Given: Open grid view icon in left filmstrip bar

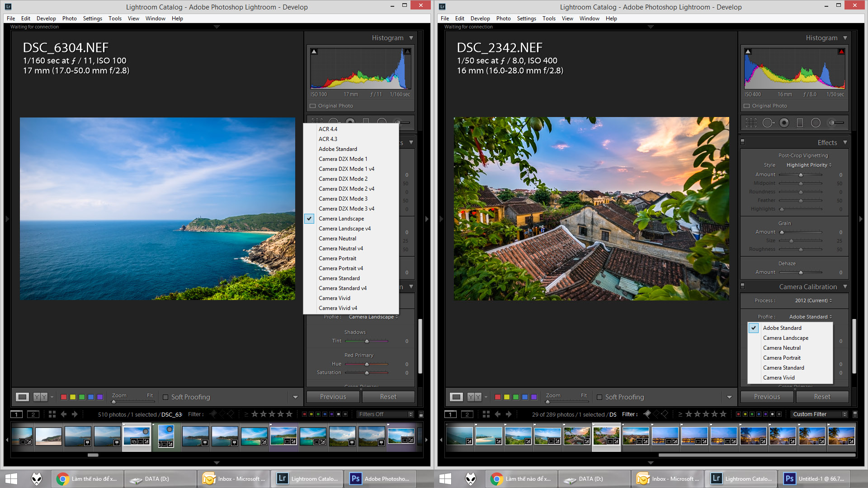Looking at the screenshot, I should 52,414.
